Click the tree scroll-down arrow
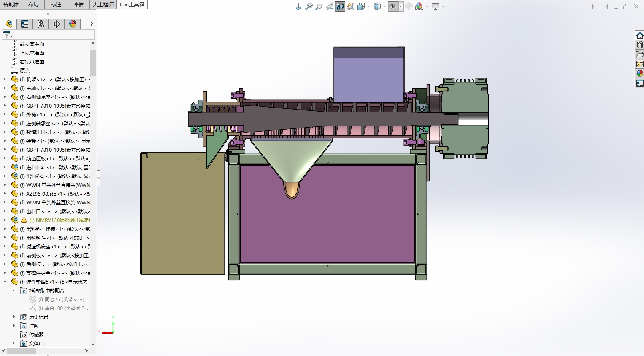 (93, 344)
